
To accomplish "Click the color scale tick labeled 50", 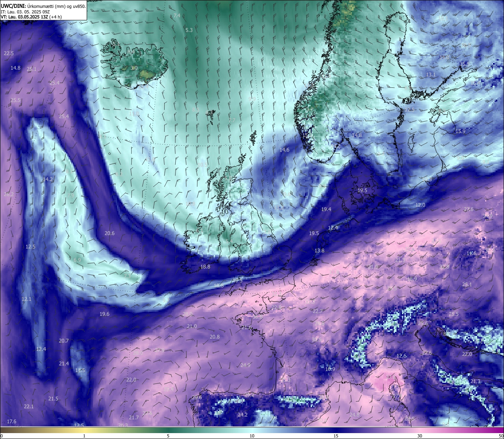I will click(x=501, y=436).
